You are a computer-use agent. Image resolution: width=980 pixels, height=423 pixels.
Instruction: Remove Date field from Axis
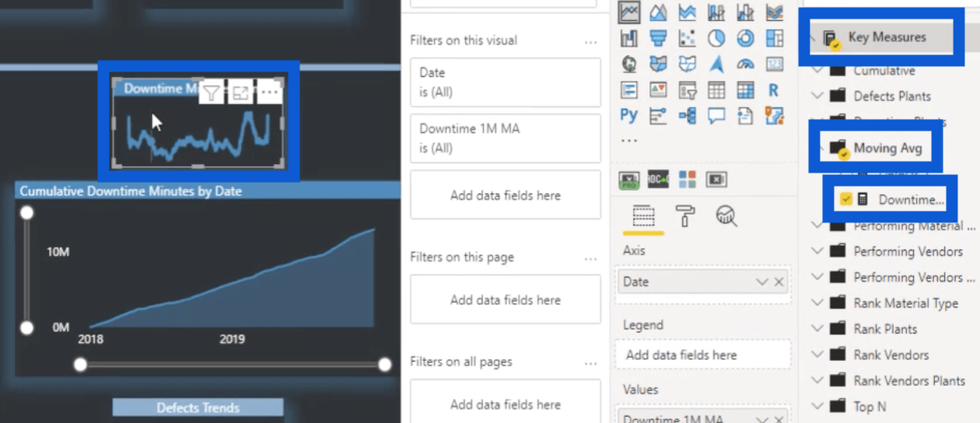tap(779, 282)
